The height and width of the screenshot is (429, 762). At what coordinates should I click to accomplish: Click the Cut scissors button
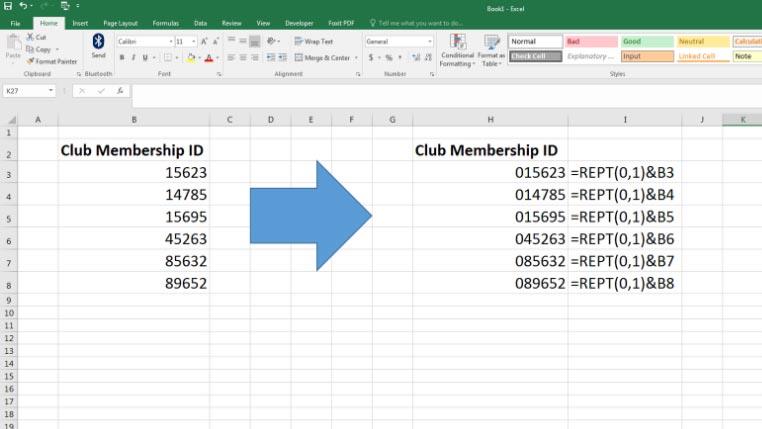(x=36, y=37)
